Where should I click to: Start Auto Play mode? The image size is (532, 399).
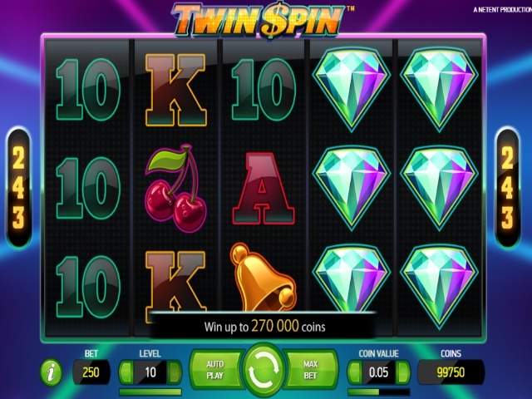pyautogui.click(x=216, y=370)
